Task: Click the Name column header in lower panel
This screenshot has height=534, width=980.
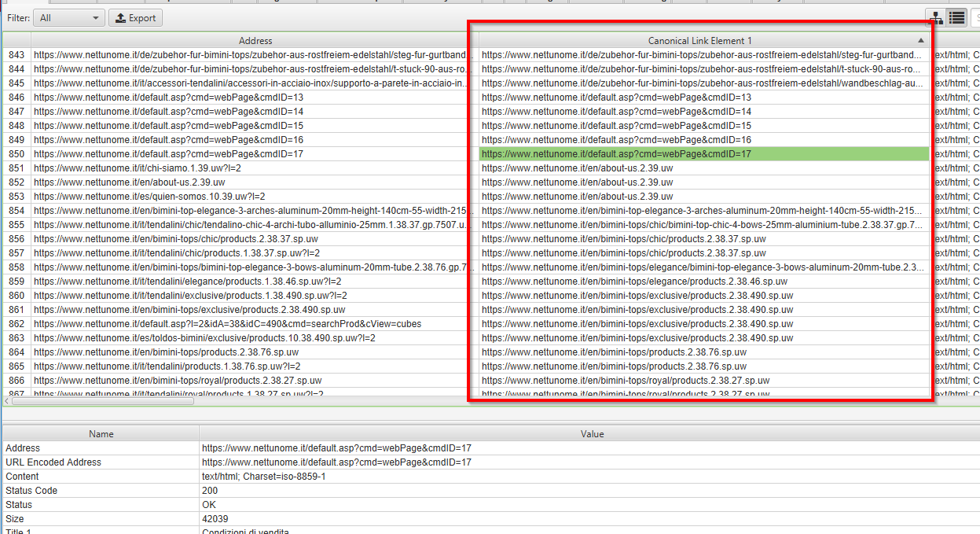Action: click(101, 433)
